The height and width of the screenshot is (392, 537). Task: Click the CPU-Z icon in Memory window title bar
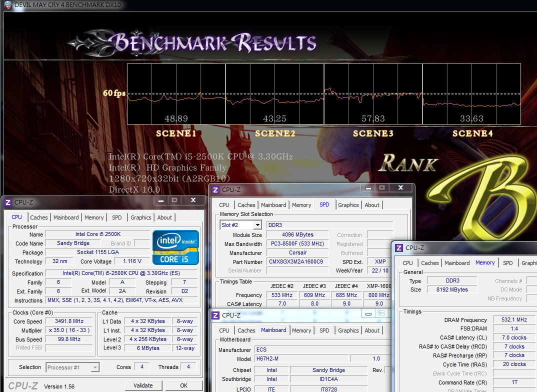point(399,247)
